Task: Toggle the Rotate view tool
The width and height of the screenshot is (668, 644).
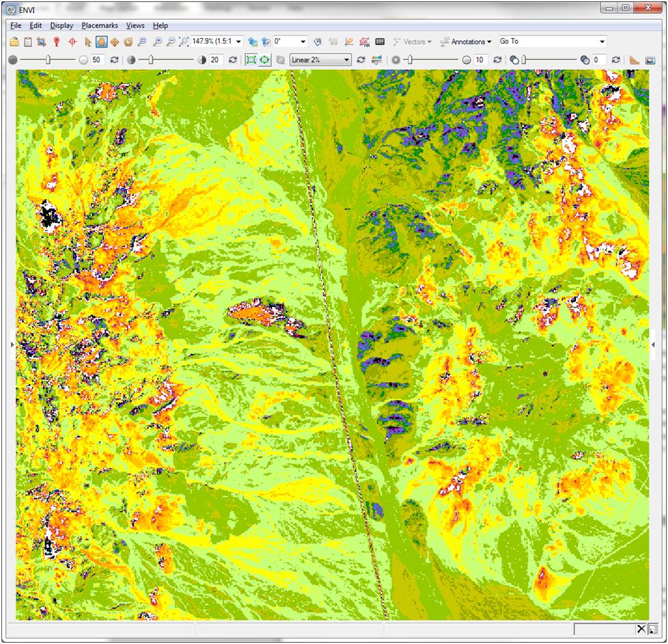Action: point(128,42)
